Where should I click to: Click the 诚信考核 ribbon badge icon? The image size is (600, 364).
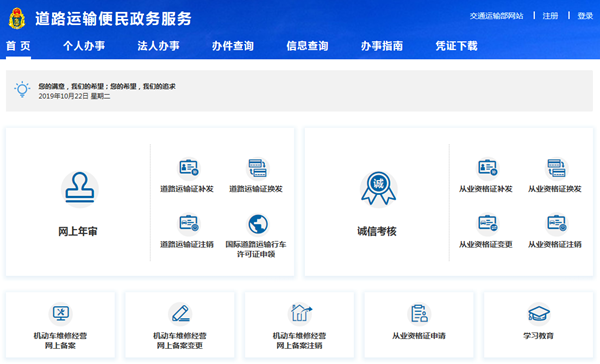pos(378,189)
